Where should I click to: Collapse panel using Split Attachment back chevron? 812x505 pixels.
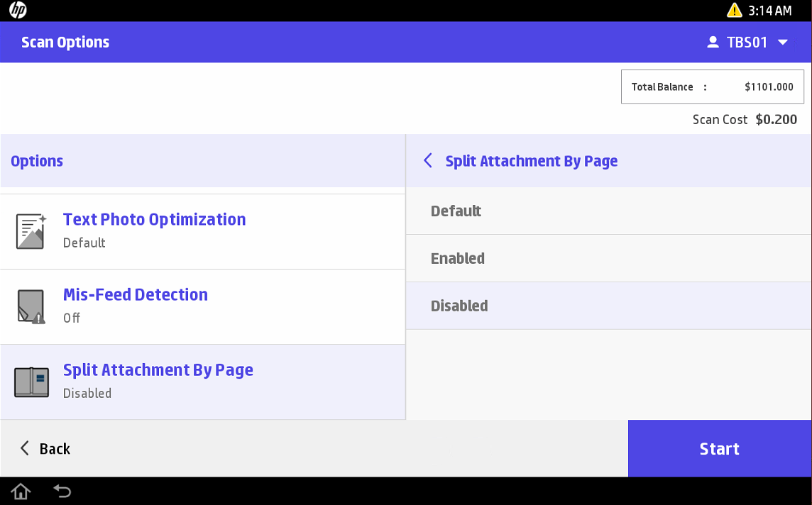click(427, 161)
